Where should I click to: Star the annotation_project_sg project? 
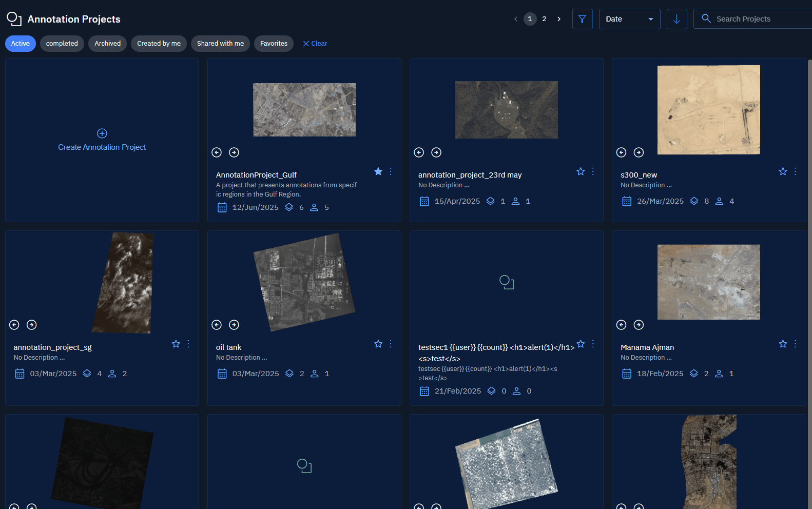point(176,344)
